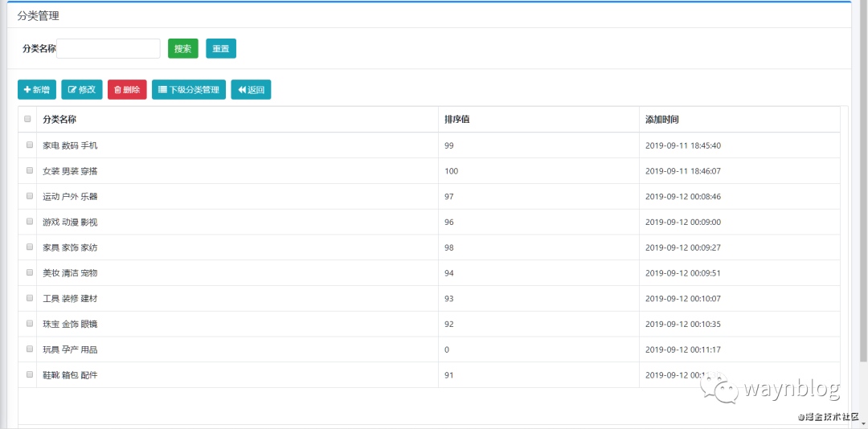
Task: Toggle the select-all checkbox in table header
Action: pos(28,119)
